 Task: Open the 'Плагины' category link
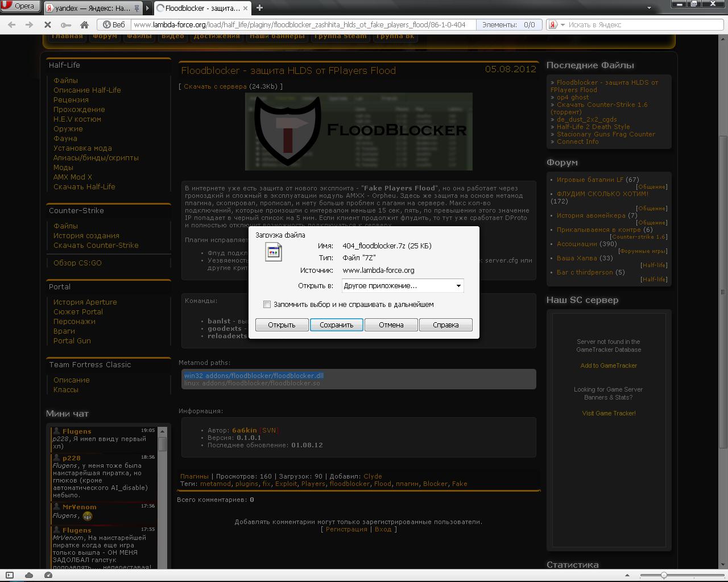pos(195,476)
